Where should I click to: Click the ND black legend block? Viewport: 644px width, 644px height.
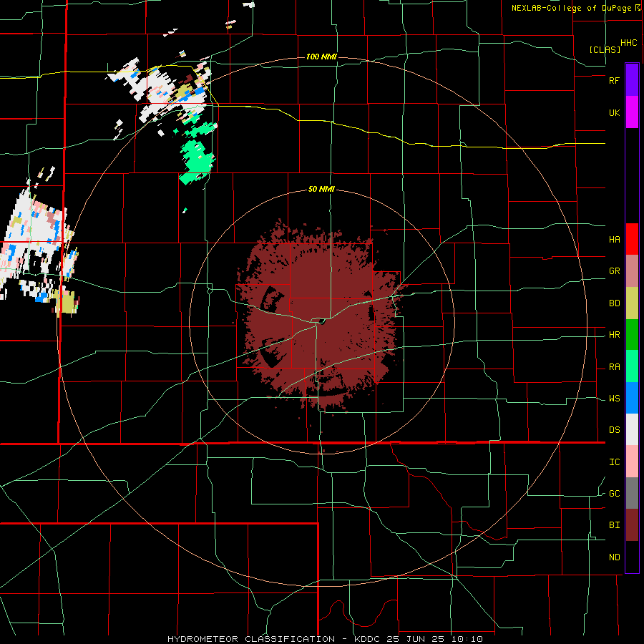click(x=632, y=557)
